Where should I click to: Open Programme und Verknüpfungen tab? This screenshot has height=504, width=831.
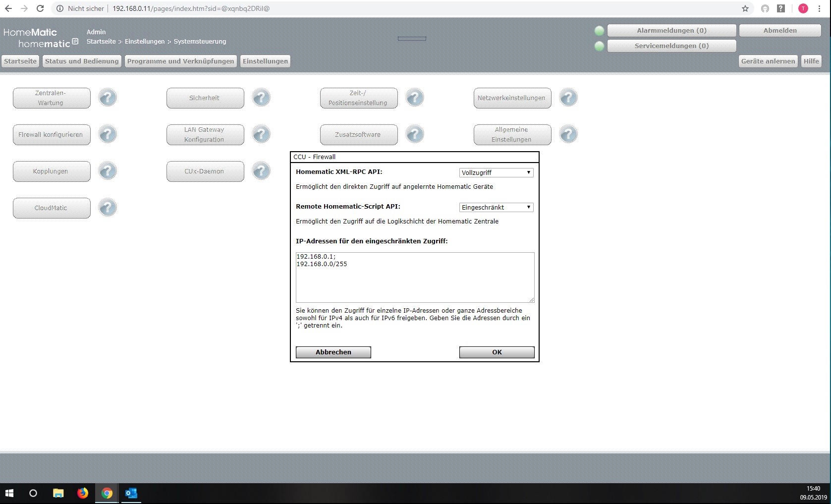pyautogui.click(x=180, y=61)
